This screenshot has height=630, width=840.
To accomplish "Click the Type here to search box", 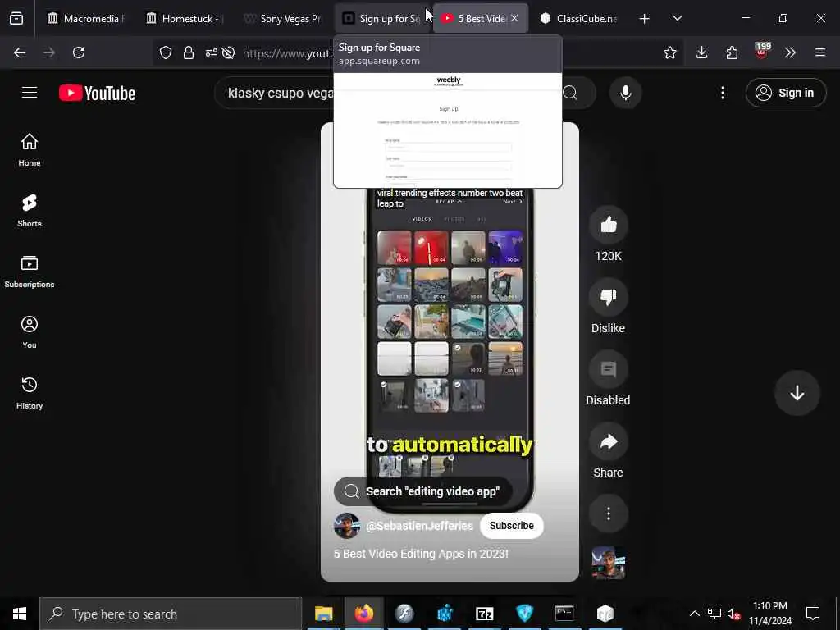I will [x=171, y=614].
